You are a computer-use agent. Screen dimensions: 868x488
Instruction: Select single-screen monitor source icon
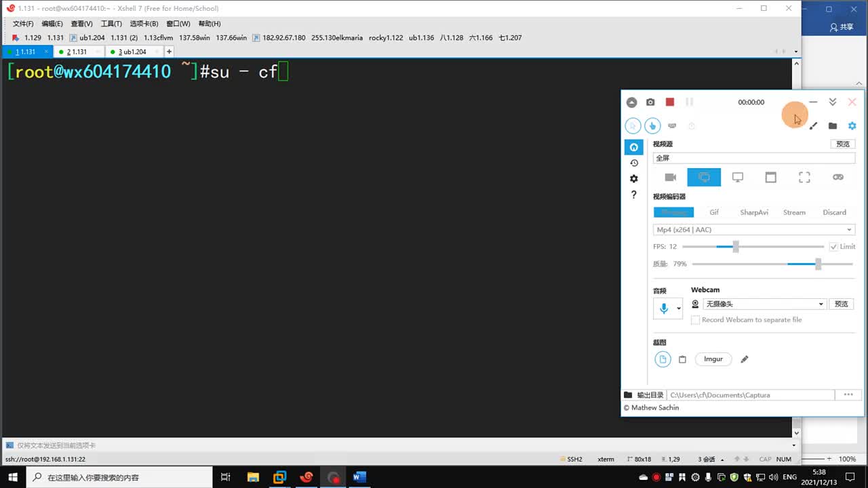click(738, 177)
